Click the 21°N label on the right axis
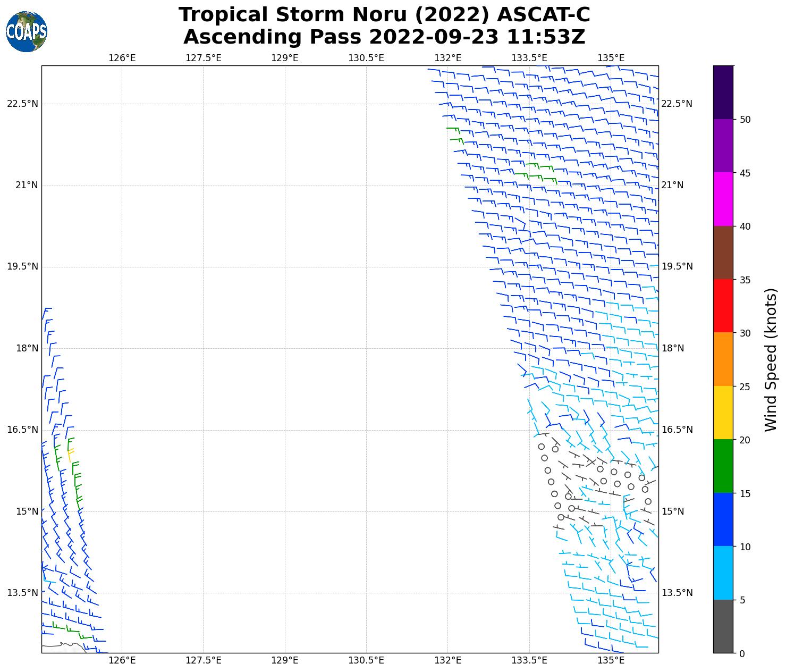 [x=672, y=185]
